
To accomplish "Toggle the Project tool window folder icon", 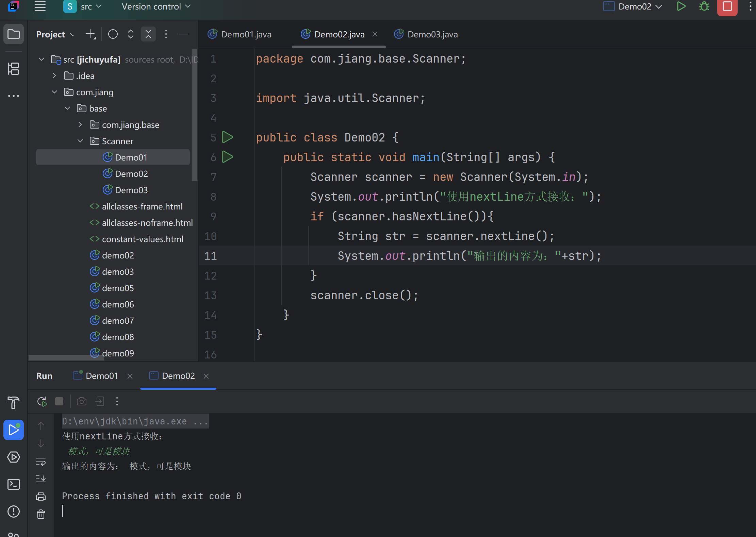I will [x=14, y=34].
